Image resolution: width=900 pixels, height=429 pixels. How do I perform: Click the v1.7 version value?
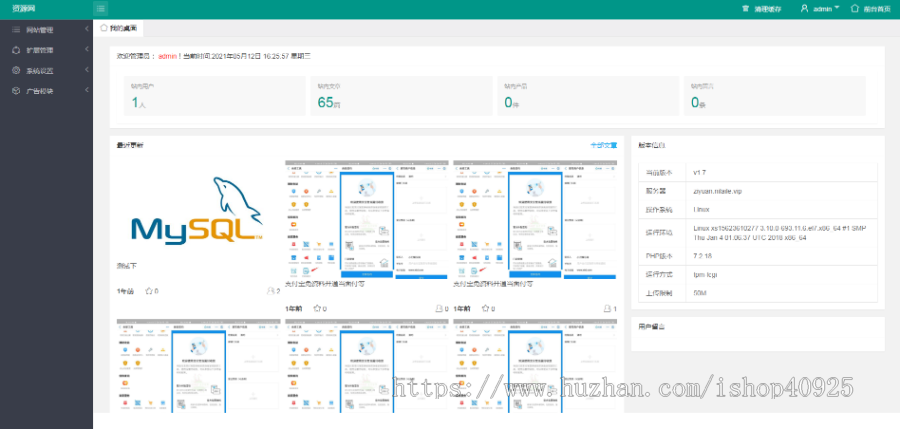(699, 172)
